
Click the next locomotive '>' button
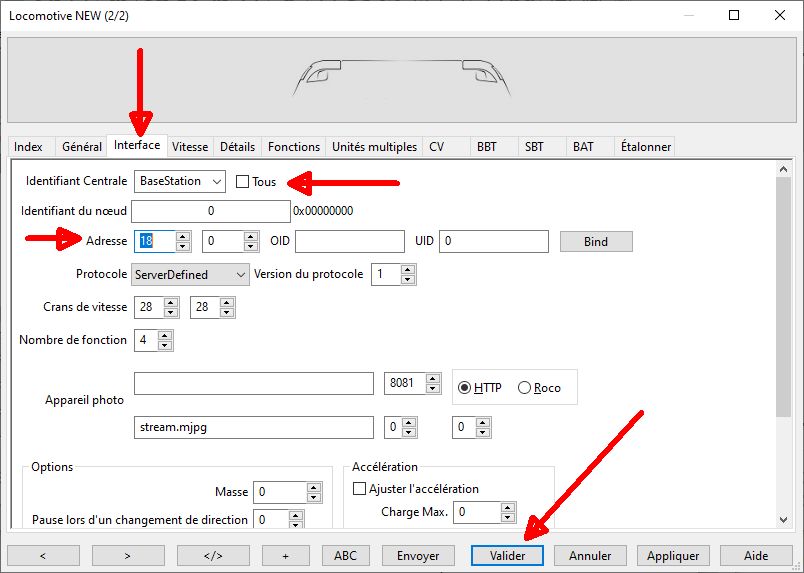tap(128, 556)
